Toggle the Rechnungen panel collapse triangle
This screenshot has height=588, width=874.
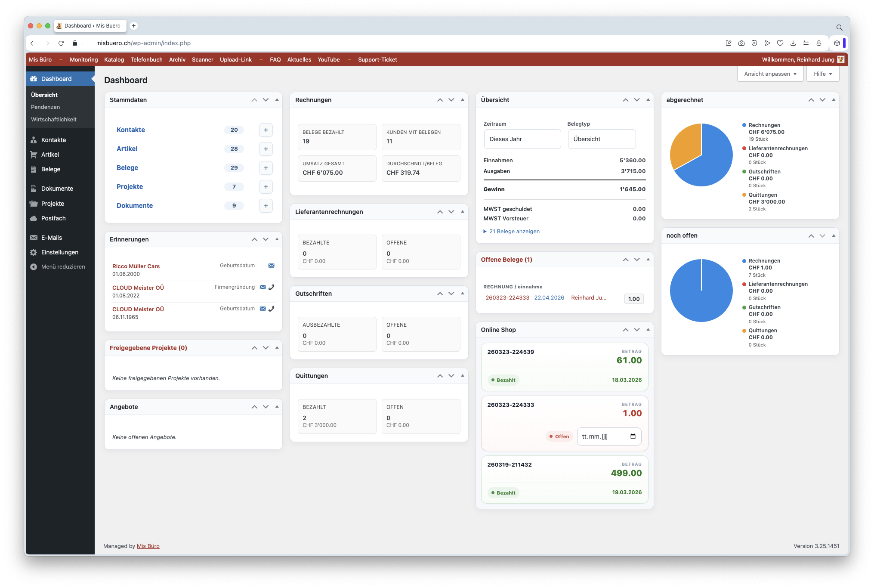pyautogui.click(x=462, y=100)
